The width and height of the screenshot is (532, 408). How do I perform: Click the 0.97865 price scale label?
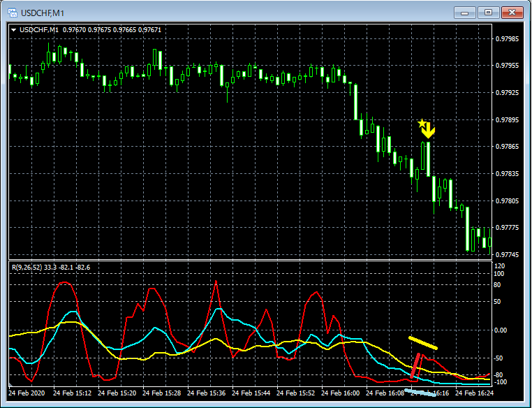(x=507, y=147)
